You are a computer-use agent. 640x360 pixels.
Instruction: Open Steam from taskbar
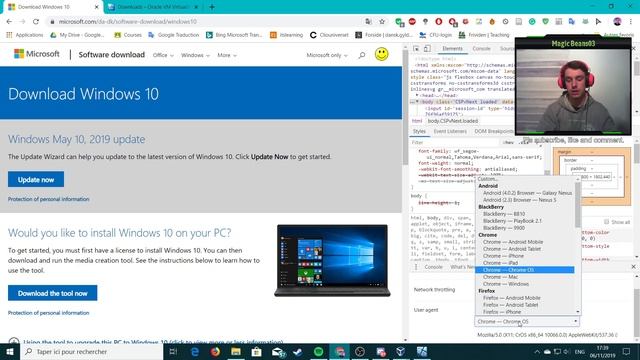pyautogui.click(x=298, y=351)
